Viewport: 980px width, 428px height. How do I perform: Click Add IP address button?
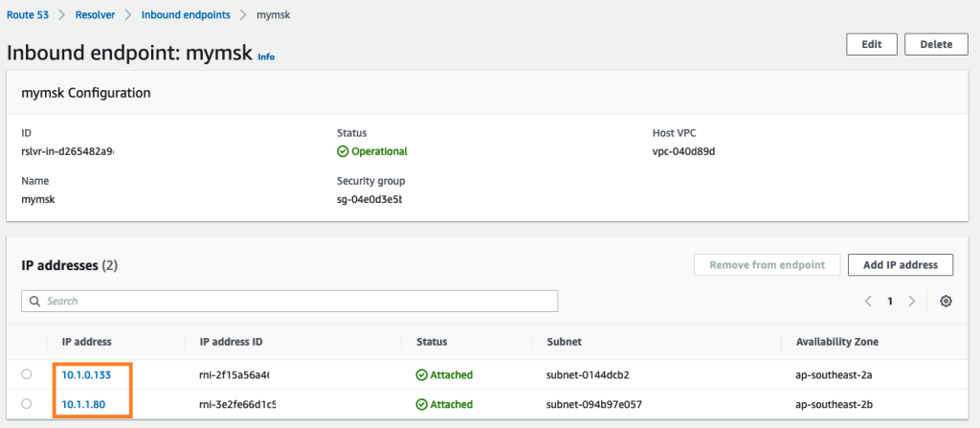point(901,264)
